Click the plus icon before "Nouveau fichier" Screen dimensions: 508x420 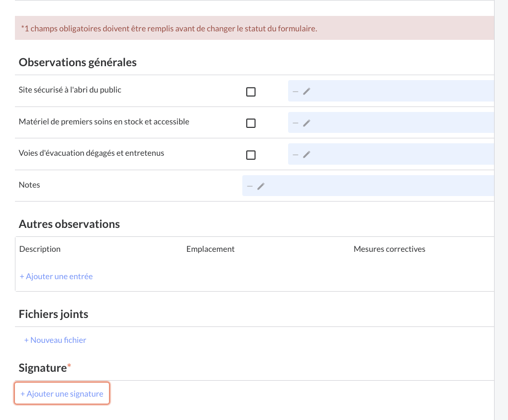coord(26,340)
